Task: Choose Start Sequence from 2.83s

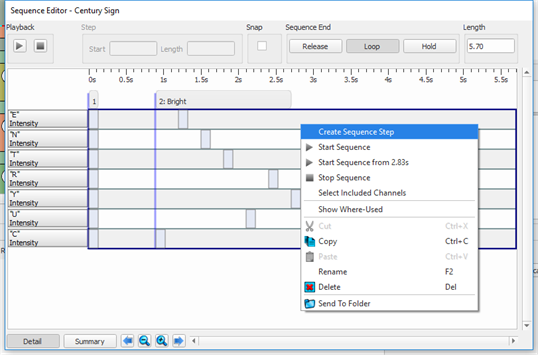Action: click(x=389, y=162)
